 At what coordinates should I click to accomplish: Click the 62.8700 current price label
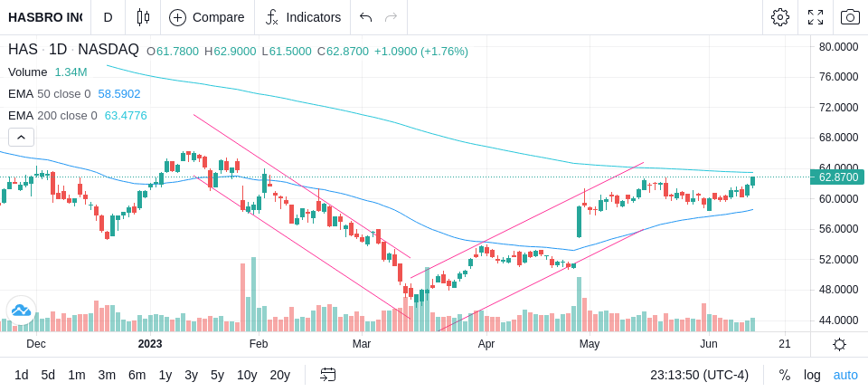(837, 177)
